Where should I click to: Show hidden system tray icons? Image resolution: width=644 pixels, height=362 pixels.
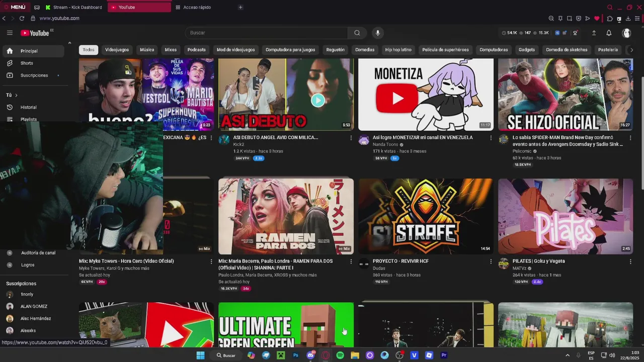coord(568,355)
